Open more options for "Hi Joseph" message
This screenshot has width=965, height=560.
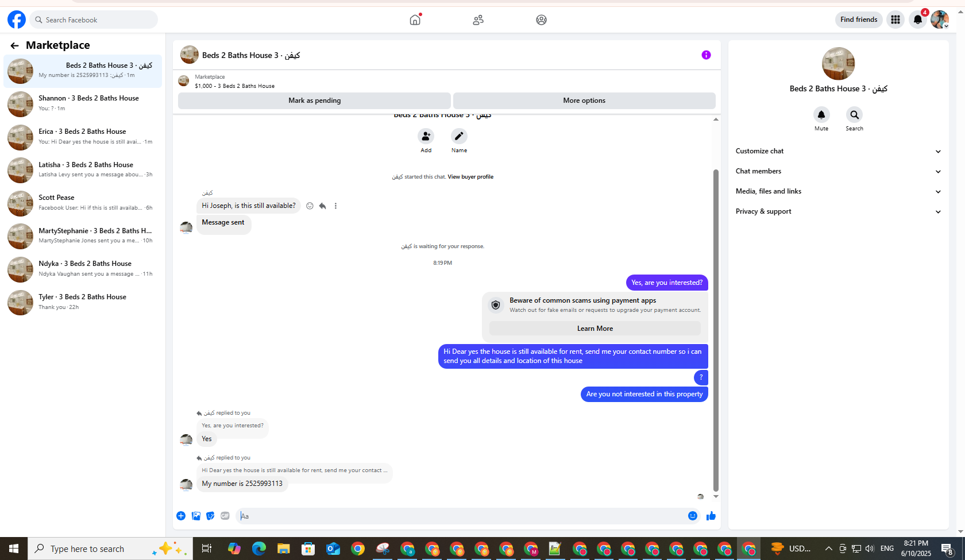pos(335,206)
